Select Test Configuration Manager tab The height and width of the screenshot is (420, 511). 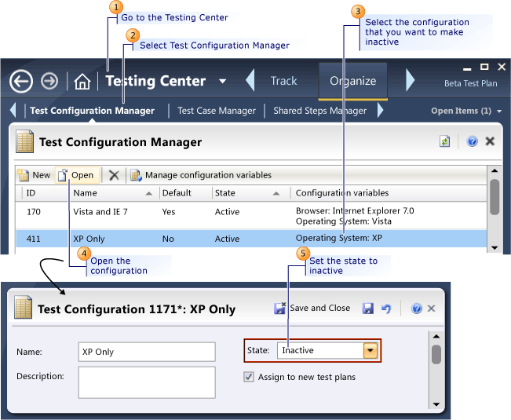coord(92,111)
